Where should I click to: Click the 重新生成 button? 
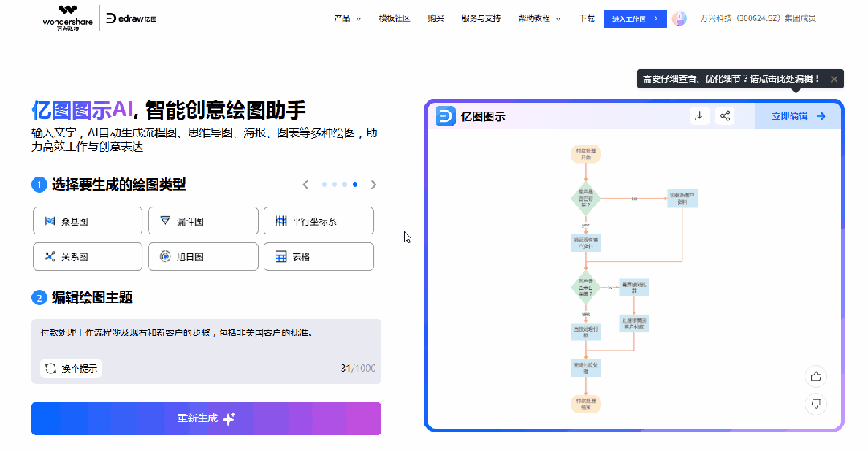pyautogui.click(x=206, y=418)
